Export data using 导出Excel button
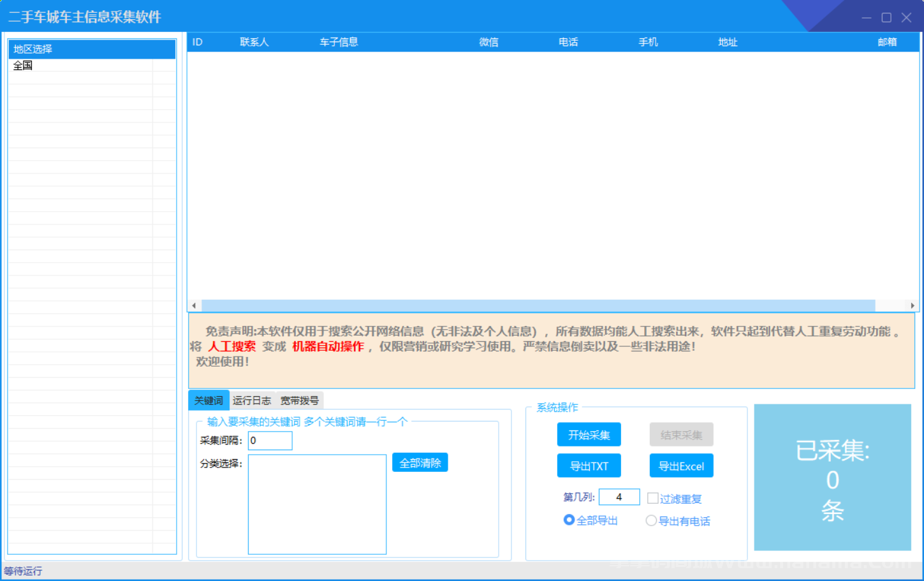The width and height of the screenshot is (924, 581). click(x=680, y=466)
